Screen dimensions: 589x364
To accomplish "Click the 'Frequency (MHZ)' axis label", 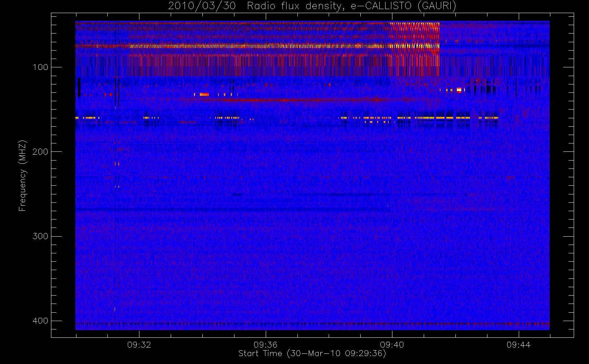I will click(23, 175).
